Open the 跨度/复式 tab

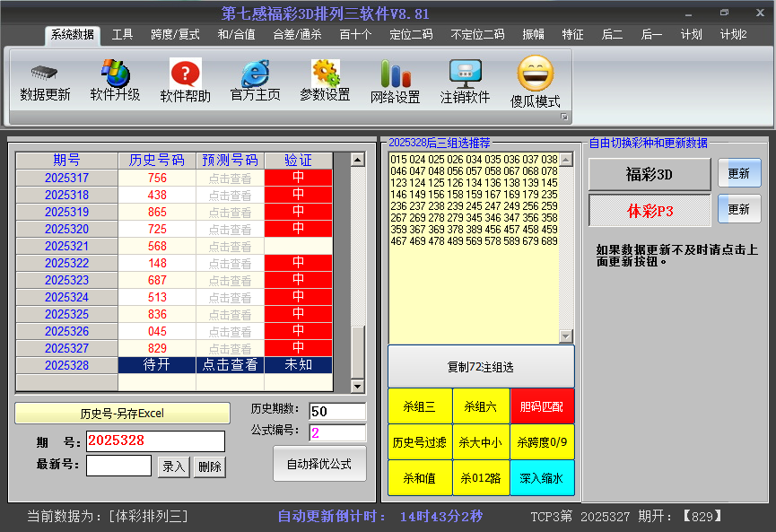(175, 35)
